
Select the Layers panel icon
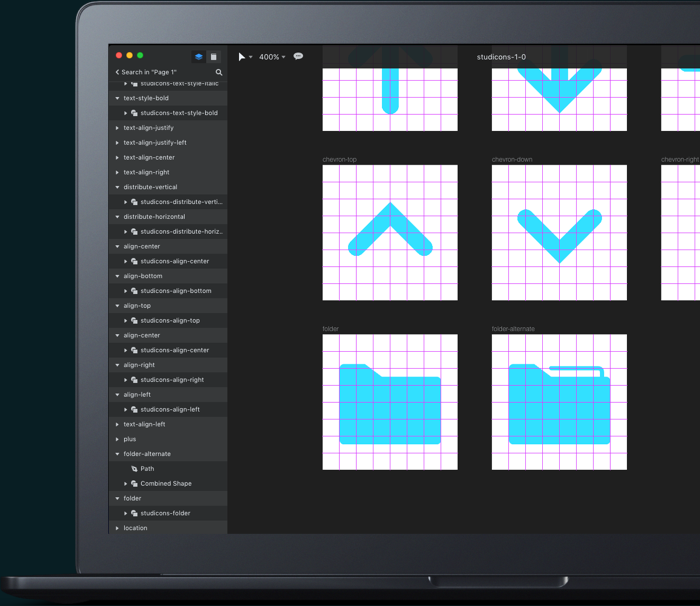tap(199, 57)
